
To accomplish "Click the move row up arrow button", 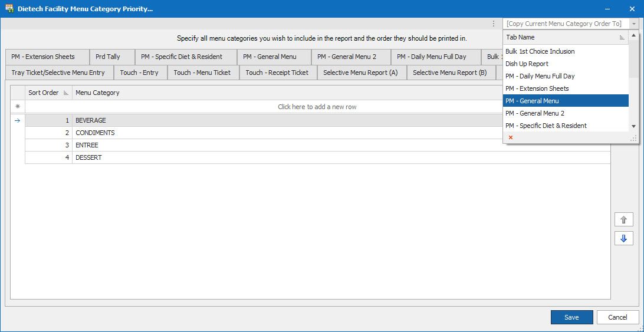I will [x=623, y=219].
